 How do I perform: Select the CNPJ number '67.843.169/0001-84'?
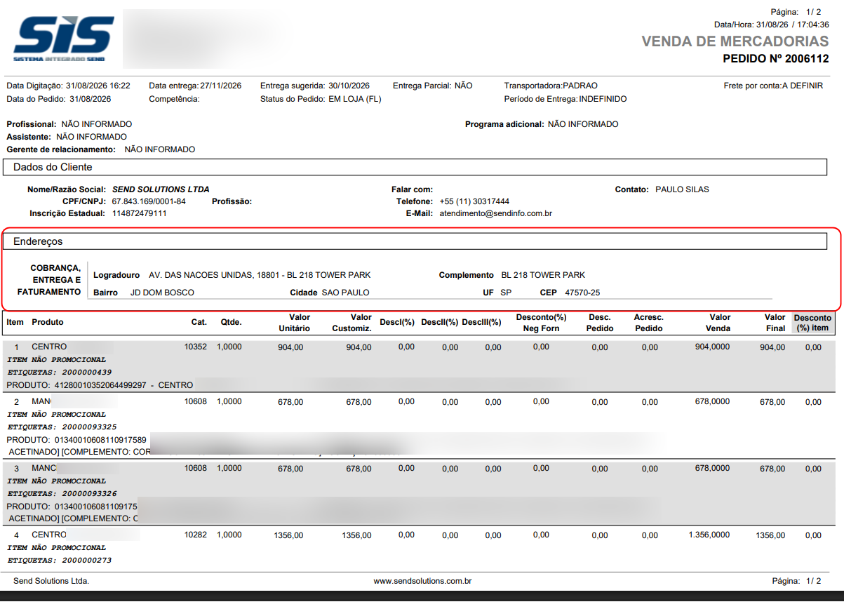point(149,201)
